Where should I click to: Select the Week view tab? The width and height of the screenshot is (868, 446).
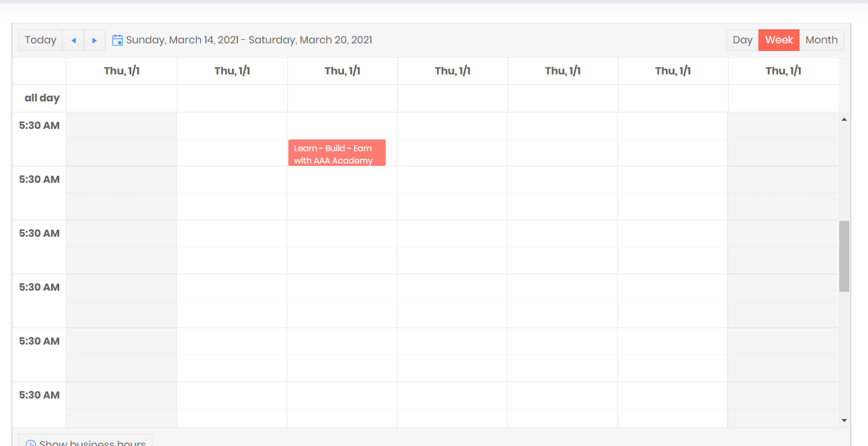pos(778,40)
